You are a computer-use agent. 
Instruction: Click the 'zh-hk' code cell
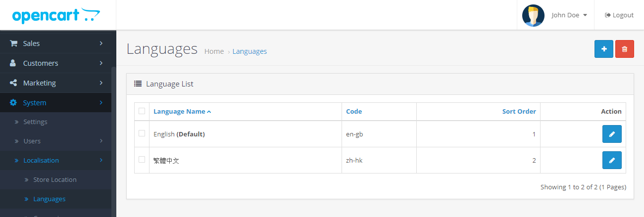point(379,160)
